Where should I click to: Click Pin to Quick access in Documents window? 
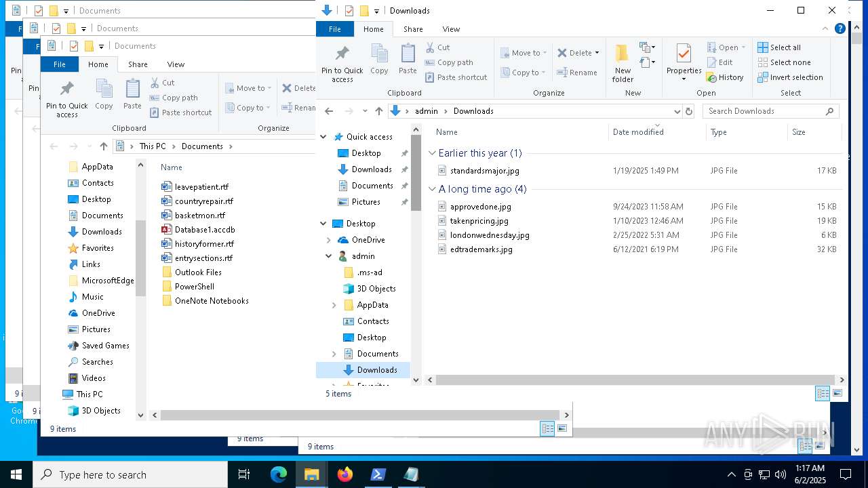(x=67, y=99)
